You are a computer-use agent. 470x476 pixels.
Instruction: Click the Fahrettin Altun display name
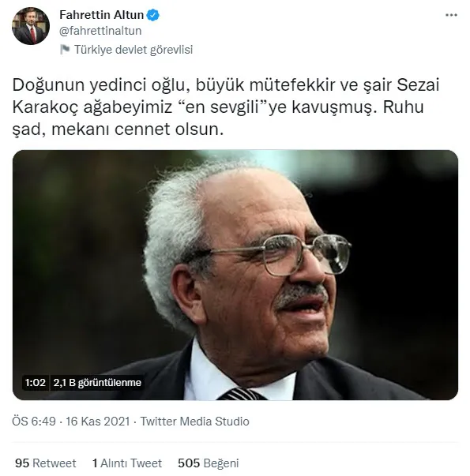101,14
